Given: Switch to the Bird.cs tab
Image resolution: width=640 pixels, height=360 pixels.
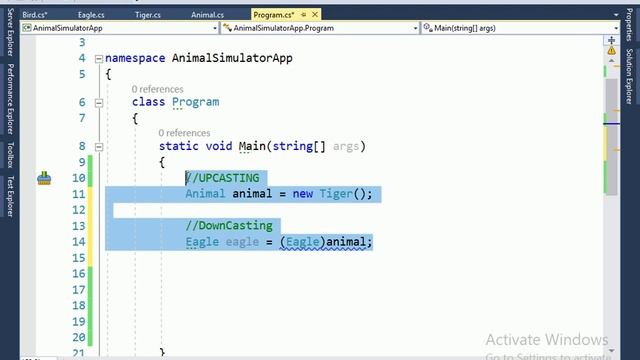Looking at the screenshot, I should (35, 15).
